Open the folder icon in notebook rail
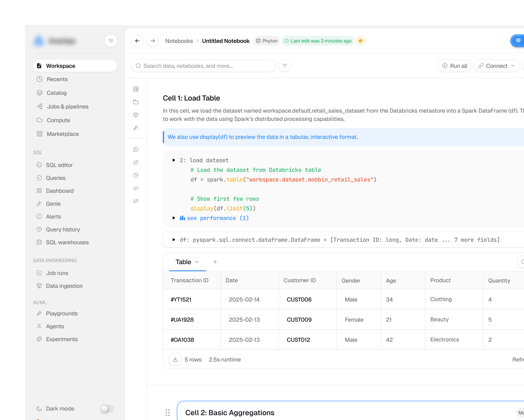 point(136,102)
